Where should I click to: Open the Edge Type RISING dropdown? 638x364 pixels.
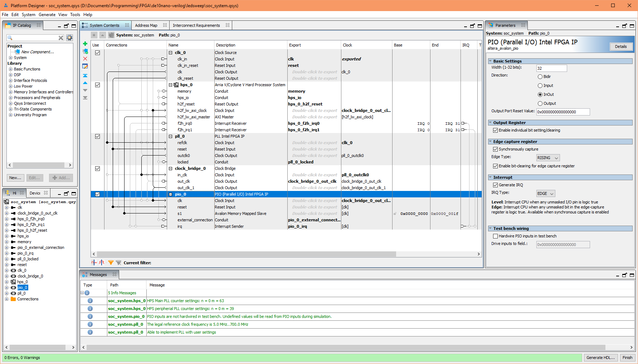pyautogui.click(x=548, y=158)
